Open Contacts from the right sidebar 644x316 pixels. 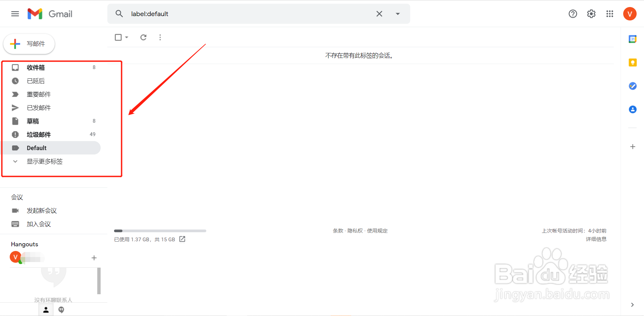(633, 109)
